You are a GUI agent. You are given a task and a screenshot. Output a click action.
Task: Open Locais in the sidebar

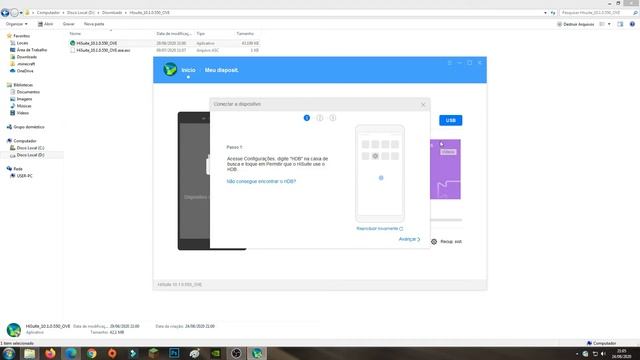point(22,43)
